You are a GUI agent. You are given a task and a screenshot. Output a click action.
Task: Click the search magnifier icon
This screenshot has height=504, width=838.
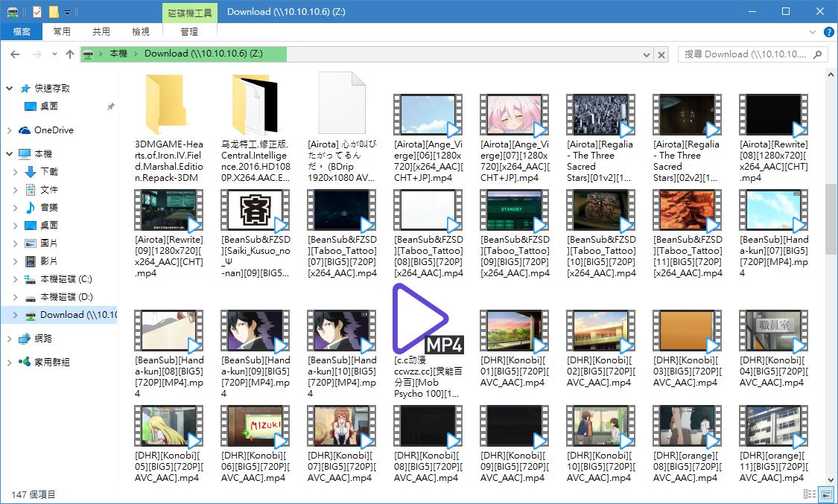817,54
